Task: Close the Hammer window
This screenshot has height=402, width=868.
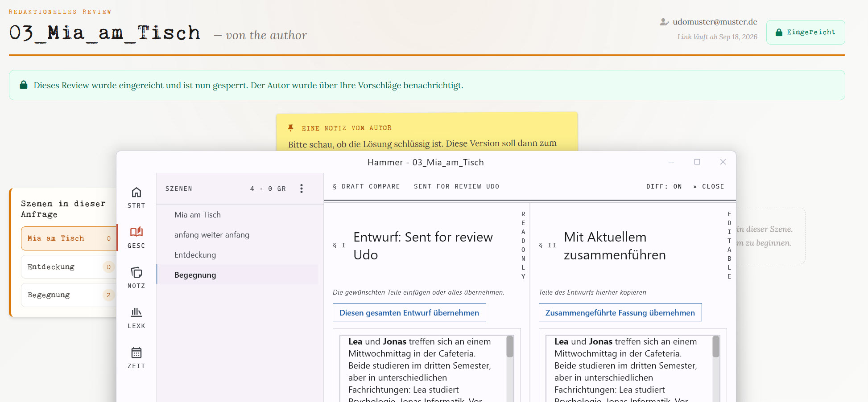Action: [x=723, y=162]
